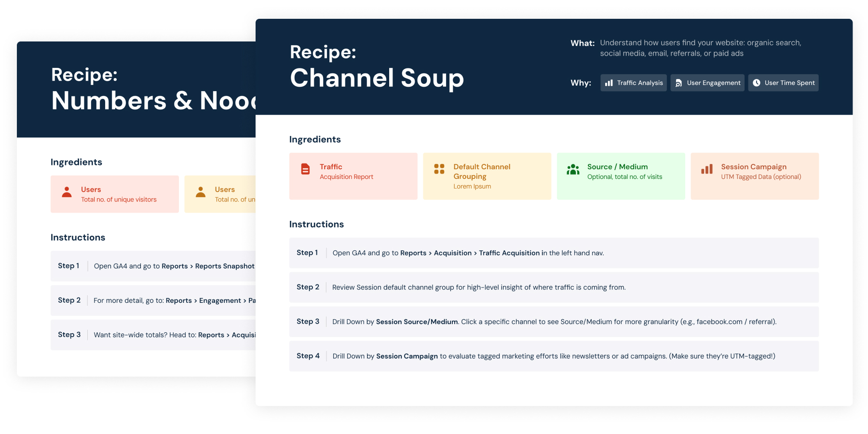This screenshot has height=434, width=868.
Task: Click Step 2 row about Session default channel group
Action: pyautogui.click(x=554, y=287)
